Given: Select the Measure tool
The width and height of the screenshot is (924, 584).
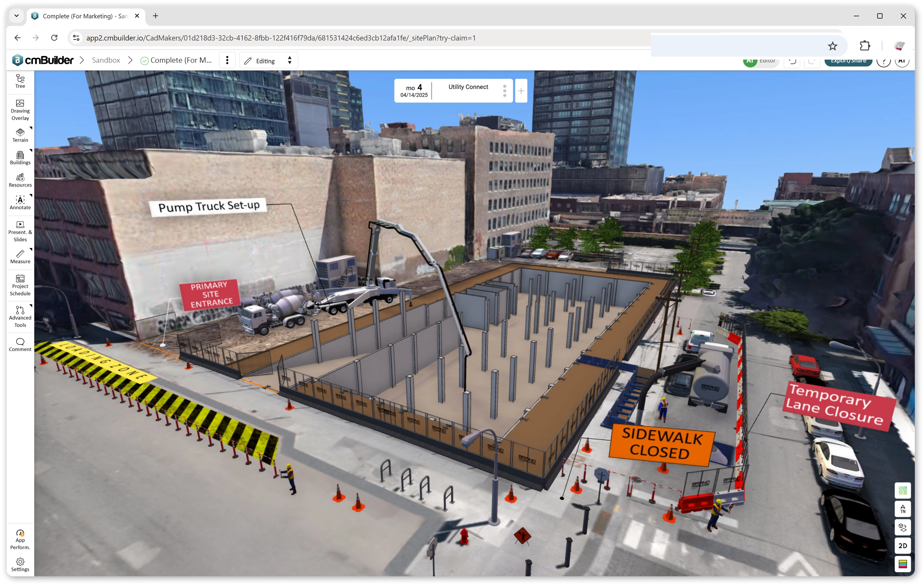Looking at the screenshot, I should [x=20, y=257].
